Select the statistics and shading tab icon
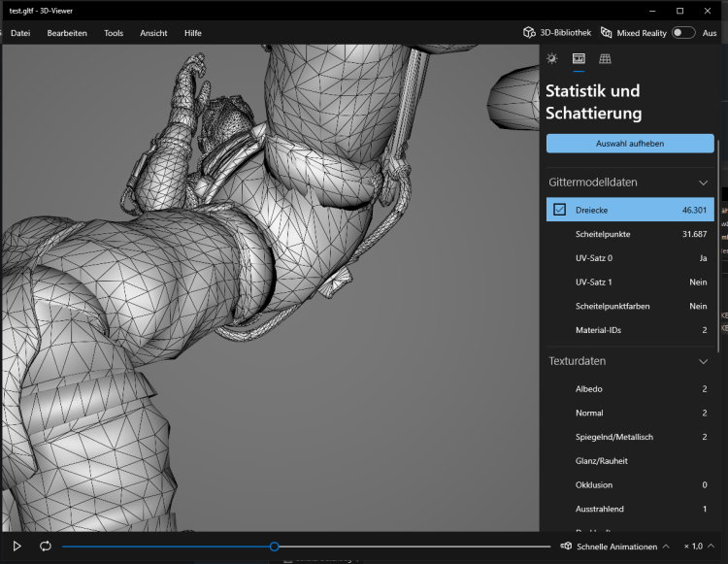728x564 pixels. (579, 59)
